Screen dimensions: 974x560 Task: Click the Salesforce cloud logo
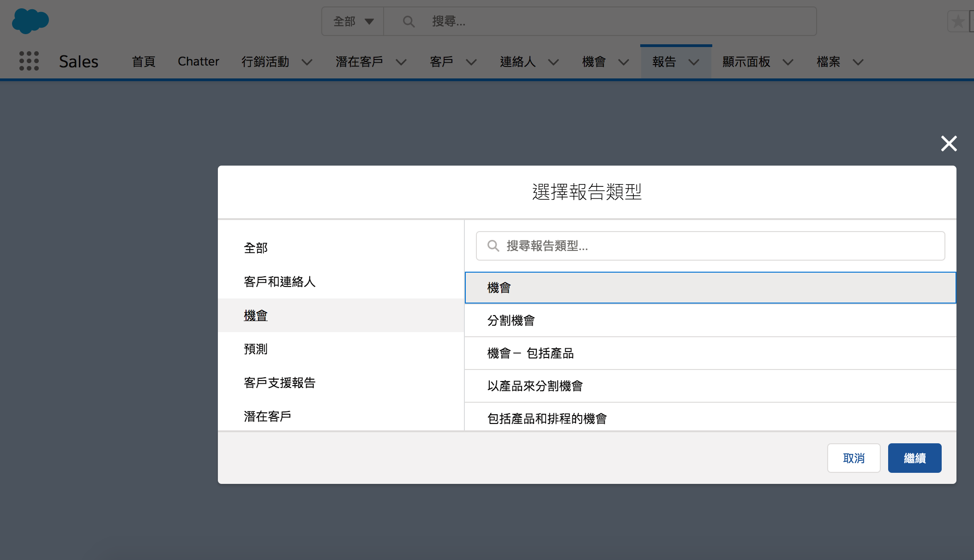point(30,21)
